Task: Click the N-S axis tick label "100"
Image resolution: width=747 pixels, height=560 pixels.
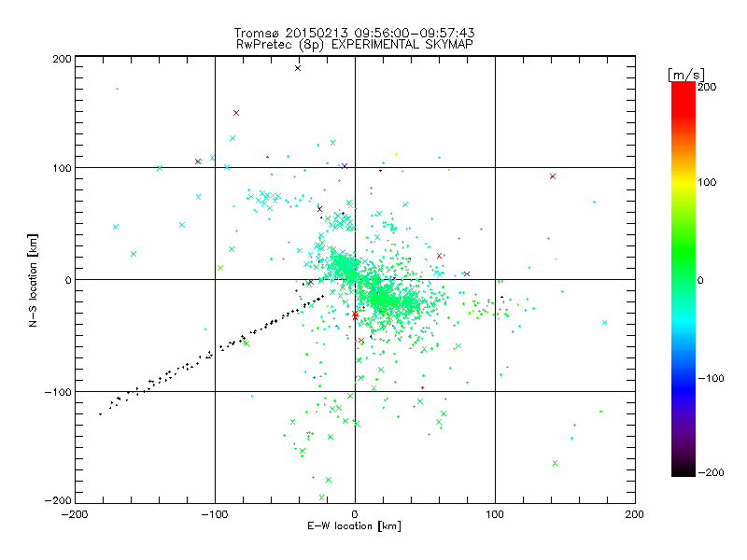Action: coord(62,168)
